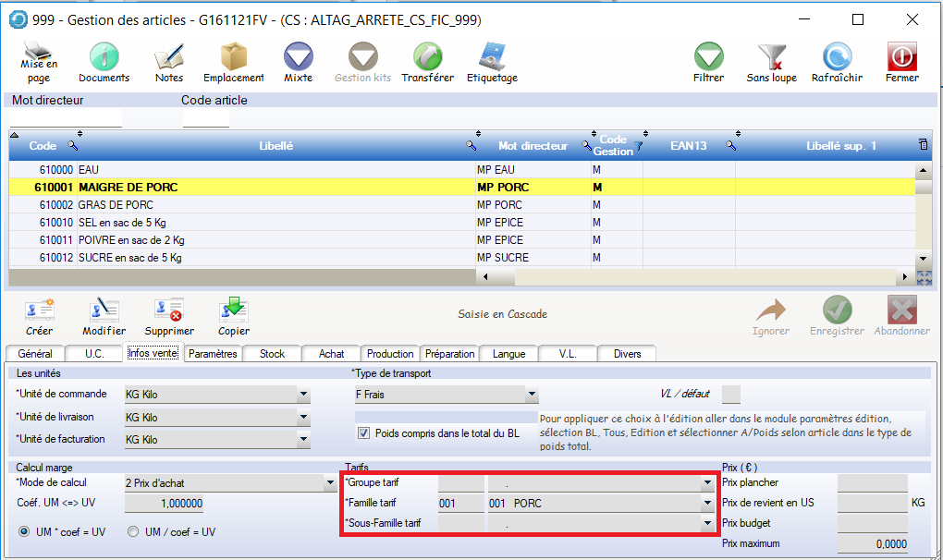Toggle 'Poids compris dans le total du BL' checkbox

(x=363, y=432)
